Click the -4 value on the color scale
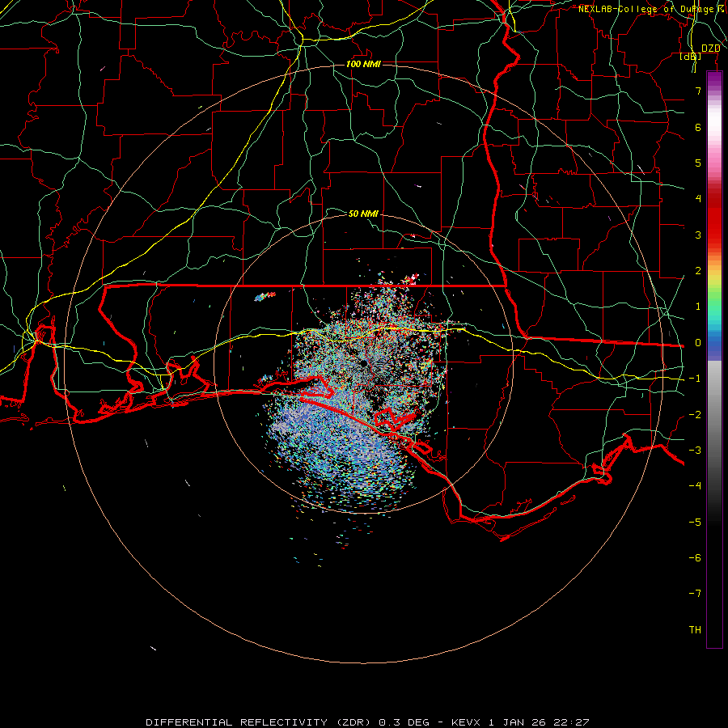The image size is (728, 728). coord(695,486)
